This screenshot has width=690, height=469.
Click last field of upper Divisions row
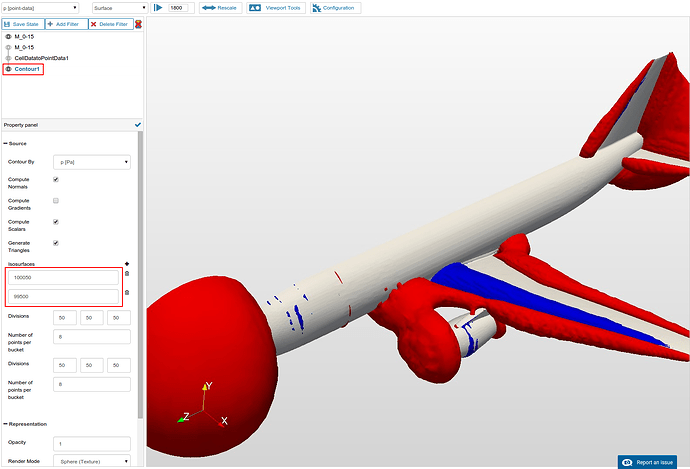[119, 318]
